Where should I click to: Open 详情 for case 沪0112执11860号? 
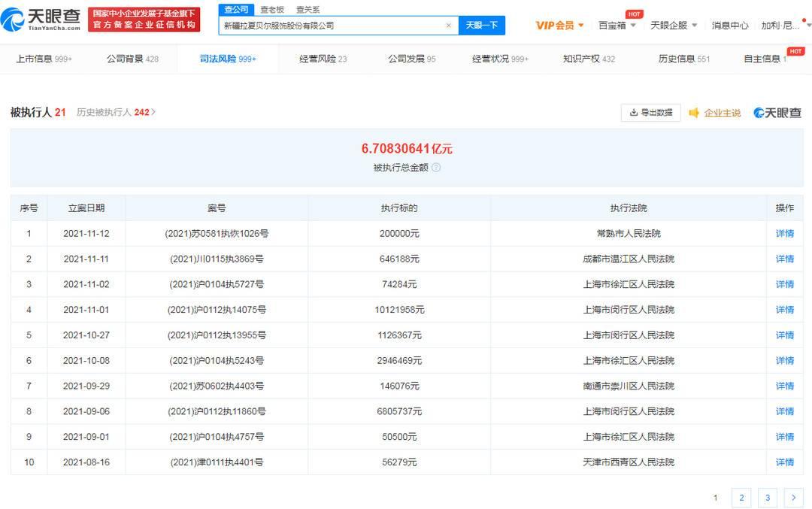click(x=784, y=411)
